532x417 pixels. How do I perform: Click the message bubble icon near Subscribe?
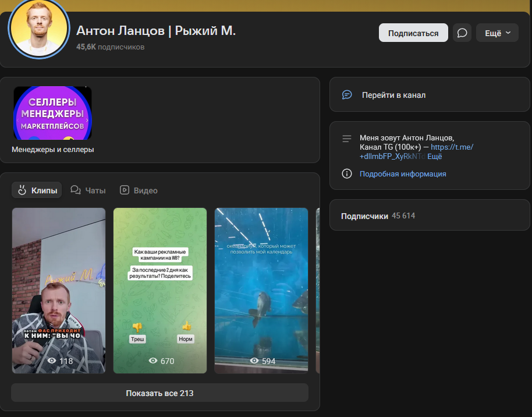pos(462,33)
